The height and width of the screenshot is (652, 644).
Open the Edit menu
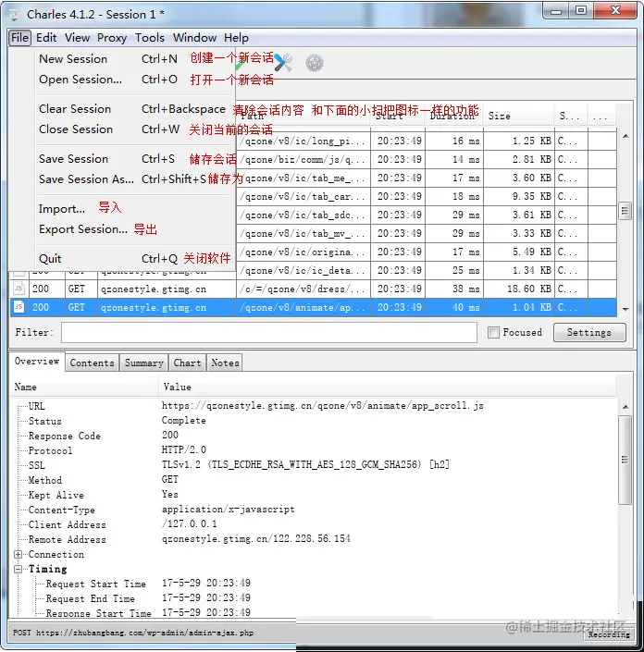pos(46,38)
